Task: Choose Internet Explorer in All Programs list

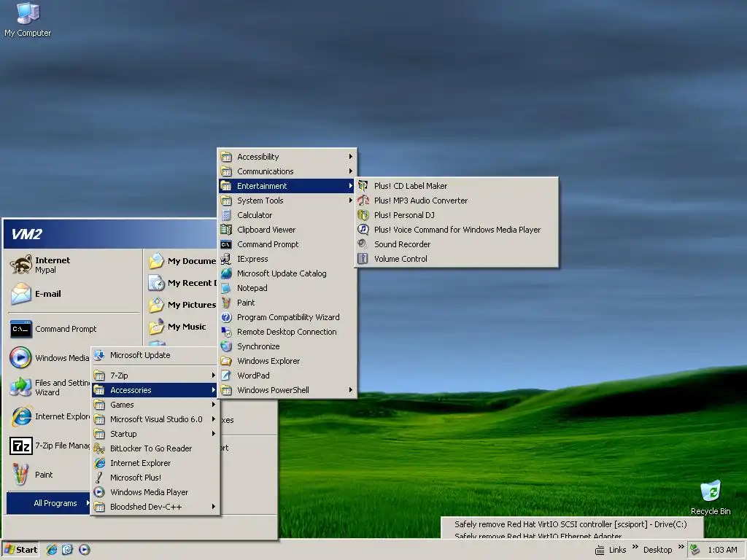Action: 155,463
